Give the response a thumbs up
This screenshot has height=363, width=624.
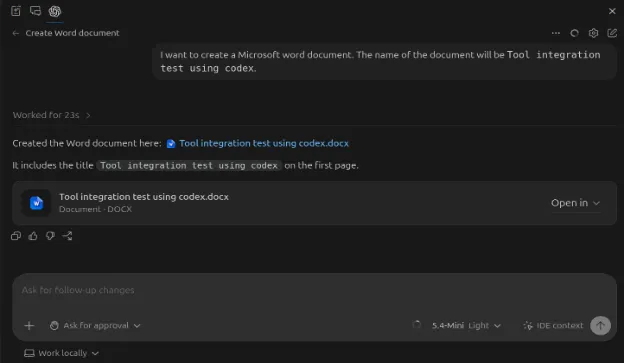[x=33, y=236]
